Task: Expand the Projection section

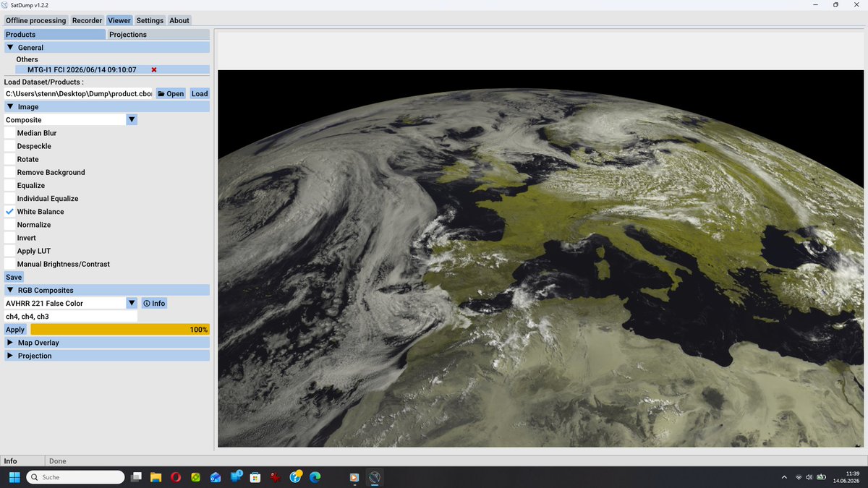Action: click(107, 356)
